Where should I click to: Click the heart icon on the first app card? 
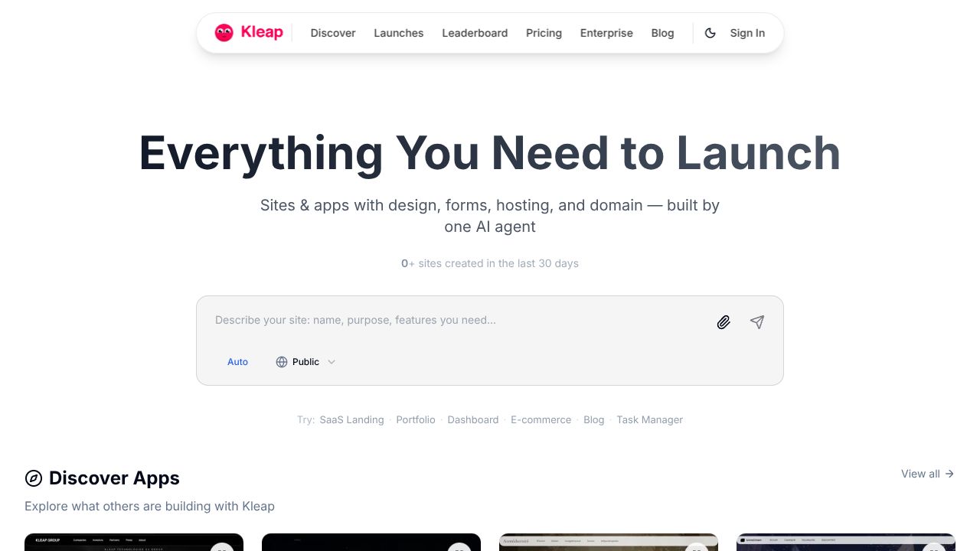(223, 550)
